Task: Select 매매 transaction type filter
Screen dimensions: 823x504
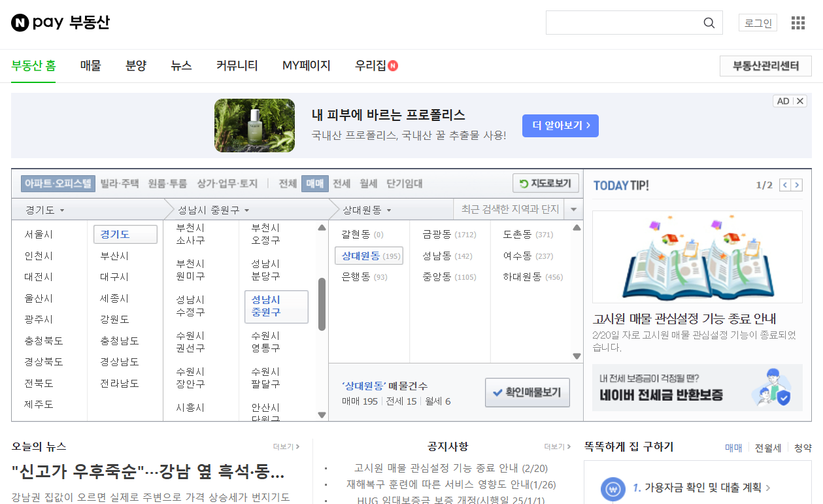Action: click(x=315, y=184)
